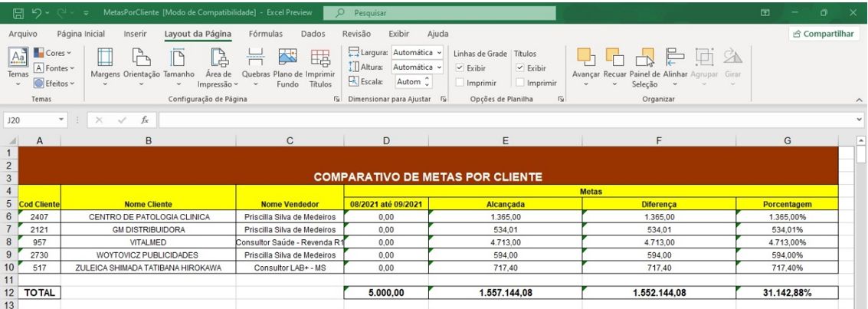The image size is (868, 309).
Task: Open the Margens margins menu
Action: [x=105, y=67]
